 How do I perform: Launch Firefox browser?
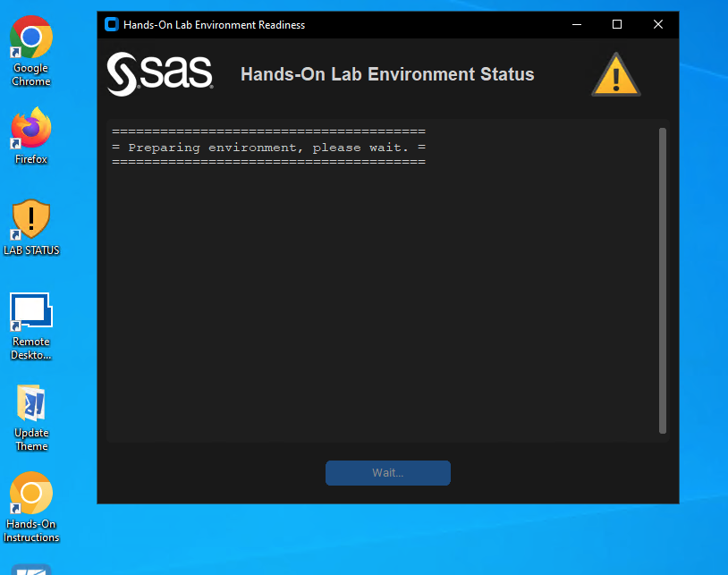(31, 125)
